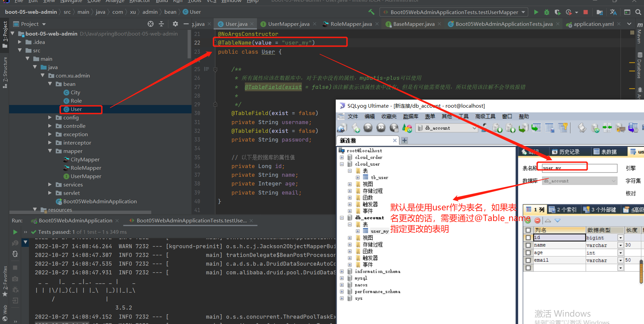This screenshot has width=644, height=324.
Task: Move column down with blue triangle icon
Action: [x=557, y=220]
